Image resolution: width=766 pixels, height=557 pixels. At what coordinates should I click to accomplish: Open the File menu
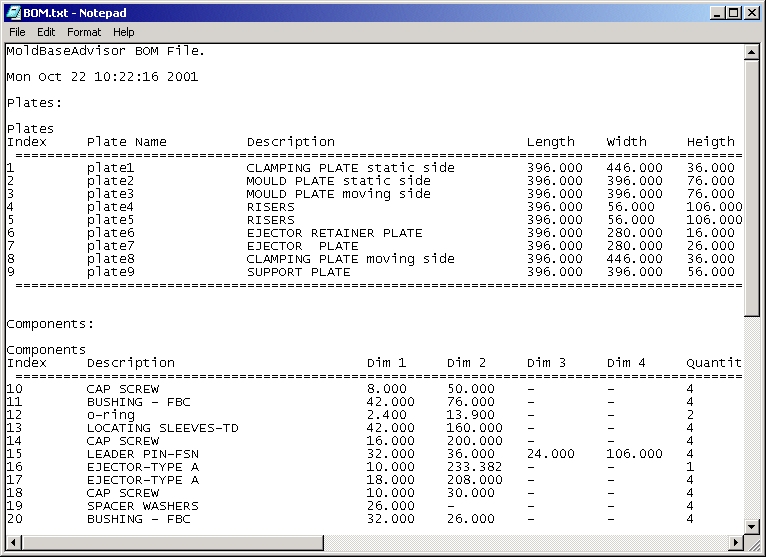(x=17, y=32)
